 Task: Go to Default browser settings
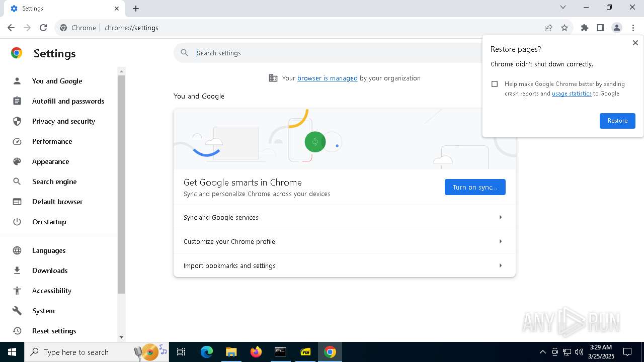coord(57,202)
